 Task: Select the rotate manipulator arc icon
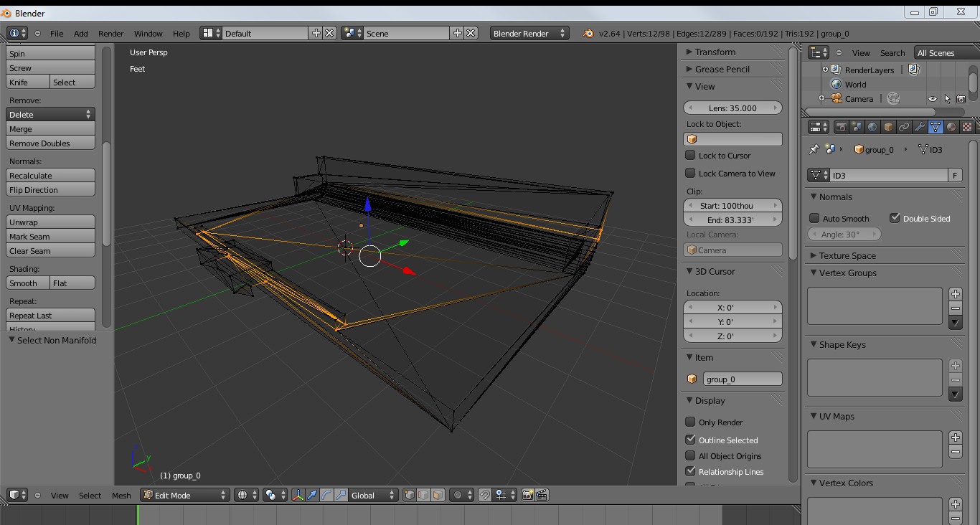(x=327, y=495)
